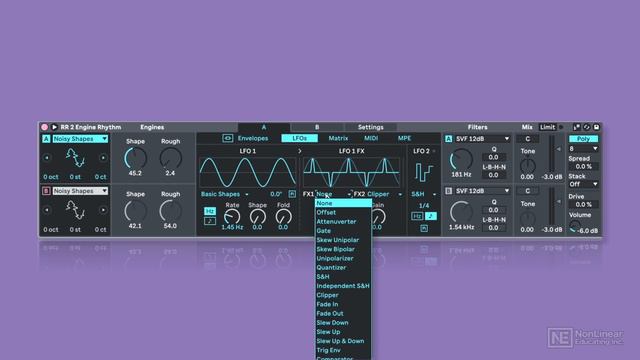Switch to the B tab

(x=317, y=127)
